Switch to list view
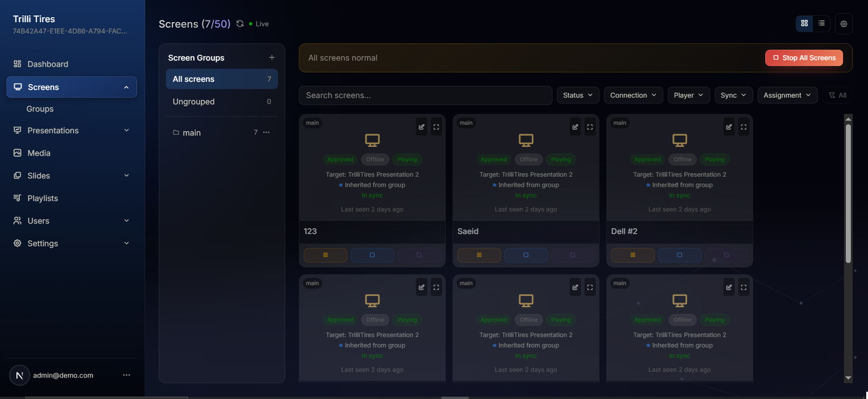This screenshot has width=868, height=399. pyautogui.click(x=821, y=23)
